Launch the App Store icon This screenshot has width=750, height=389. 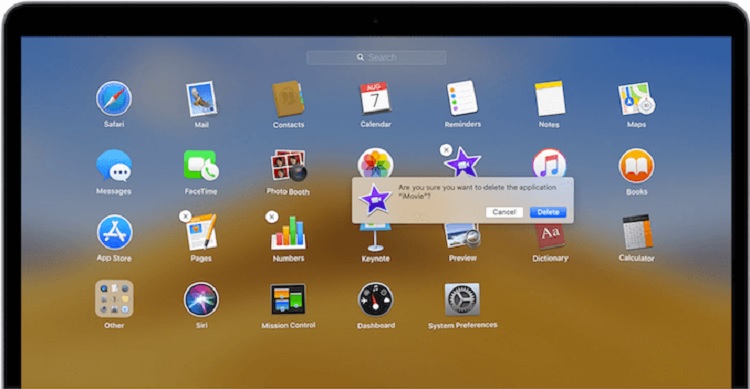pos(114,232)
